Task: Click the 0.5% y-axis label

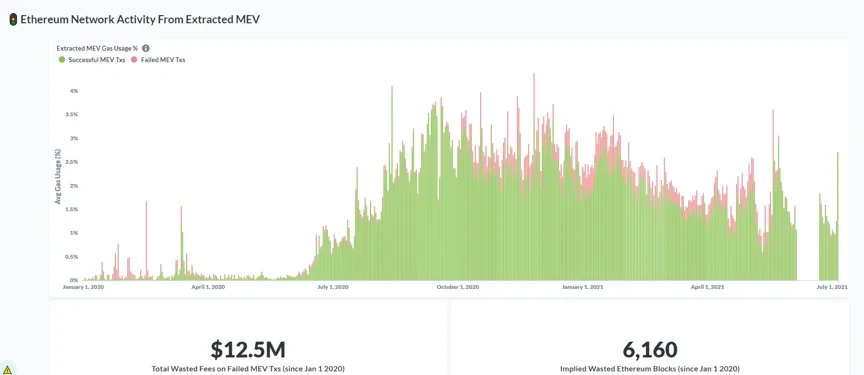Action: 72,257
